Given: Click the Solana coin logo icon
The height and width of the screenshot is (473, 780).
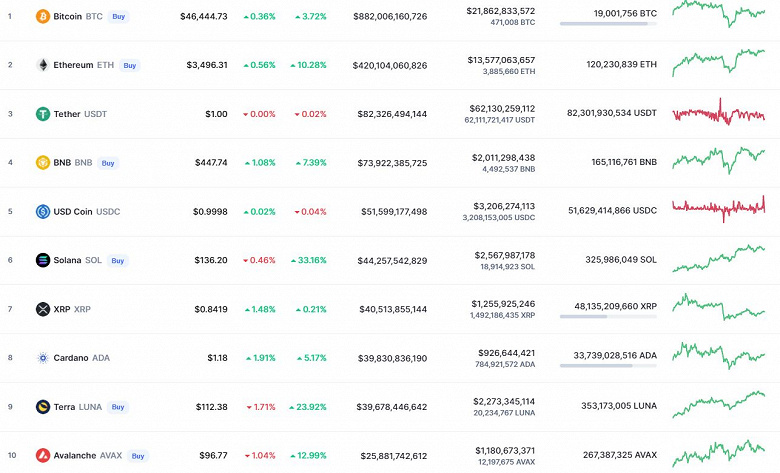Looking at the screenshot, I should pyautogui.click(x=43, y=260).
